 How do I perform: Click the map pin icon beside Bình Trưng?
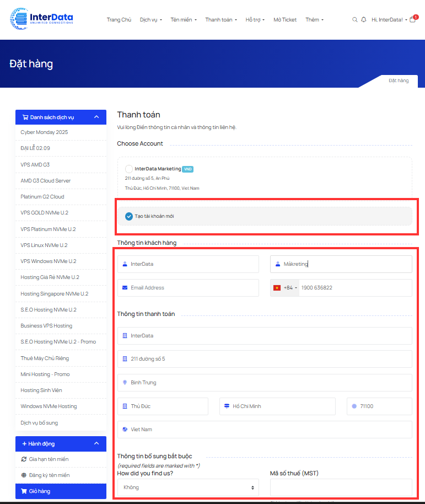[x=125, y=383]
